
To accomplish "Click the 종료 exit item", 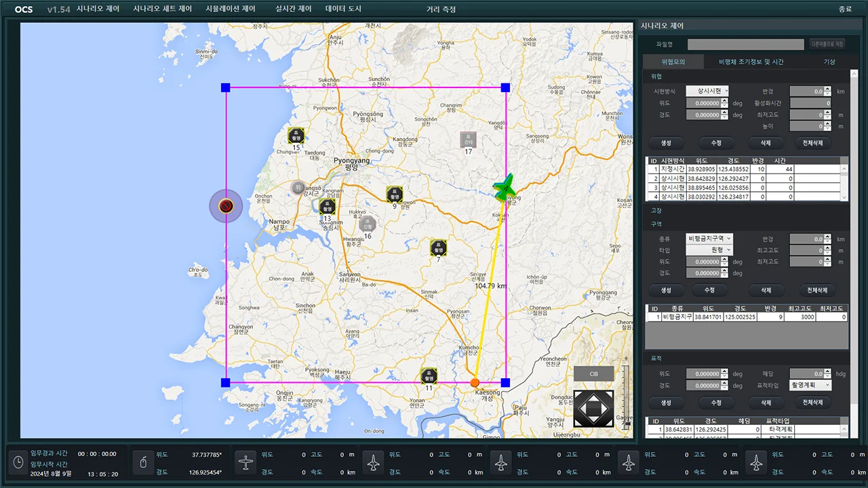I will click(845, 9).
